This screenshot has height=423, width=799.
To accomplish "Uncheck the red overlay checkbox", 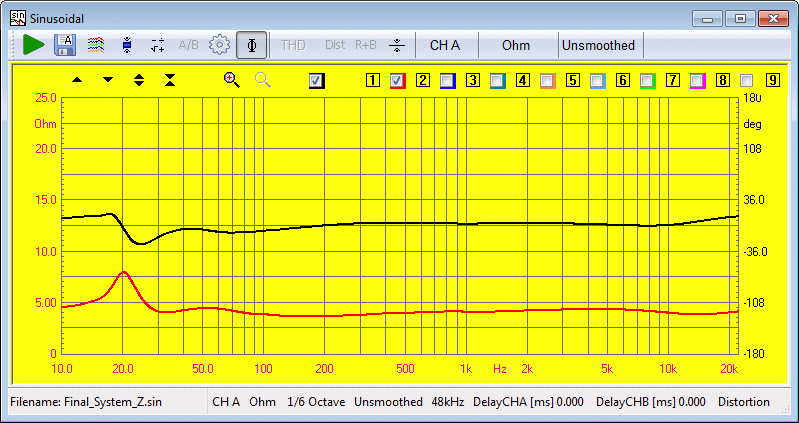I will (x=397, y=81).
